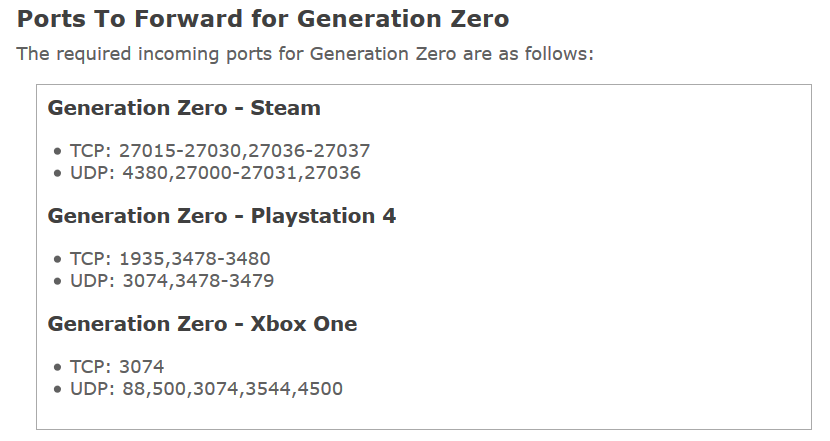Click the bullet before Xbox One TCP entry
This screenshot has width=830, height=441.
tap(58, 368)
